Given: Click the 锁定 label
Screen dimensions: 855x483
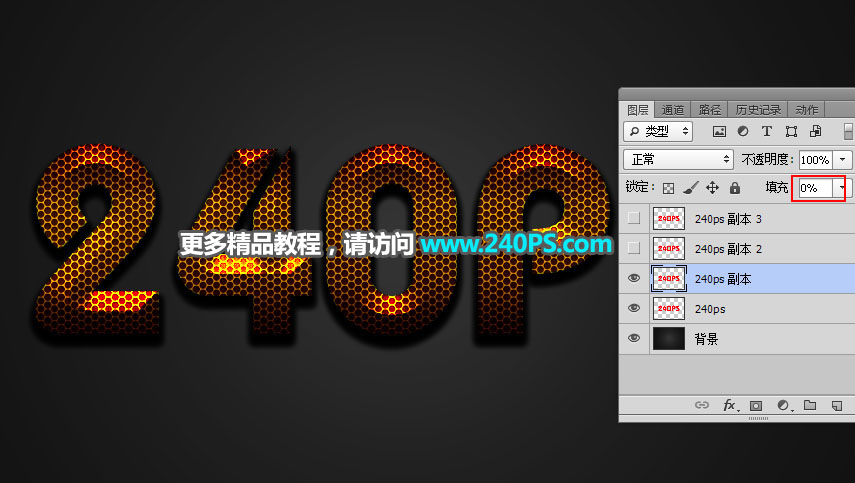Looking at the screenshot, I should pos(640,187).
